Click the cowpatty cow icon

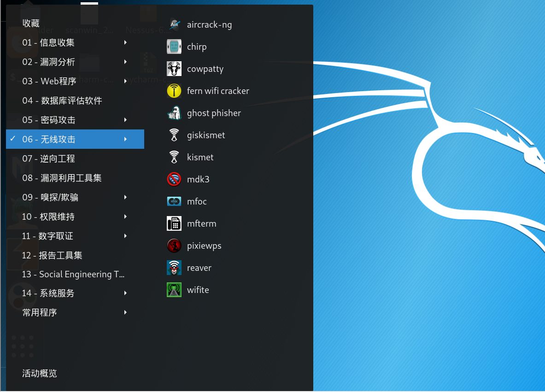174,69
